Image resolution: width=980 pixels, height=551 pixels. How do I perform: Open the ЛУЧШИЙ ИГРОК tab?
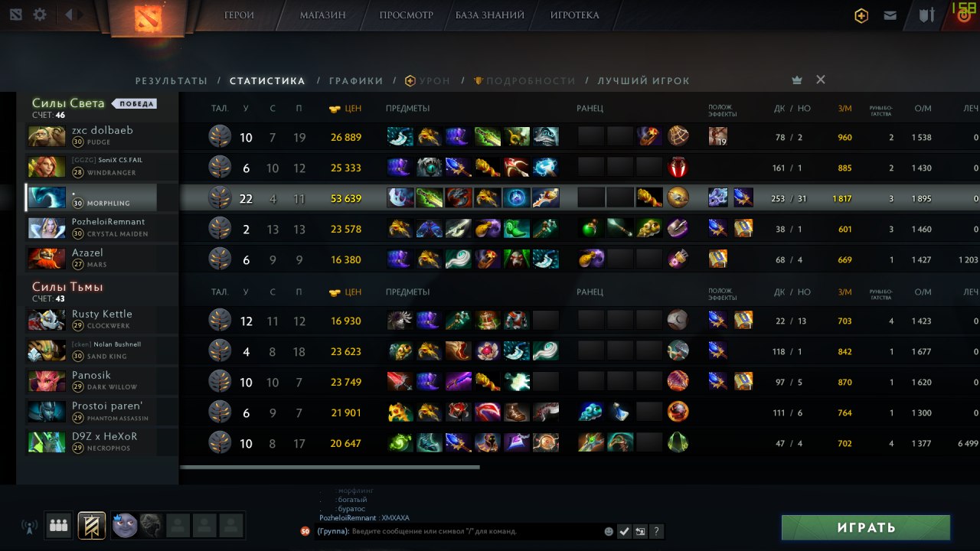coord(644,80)
